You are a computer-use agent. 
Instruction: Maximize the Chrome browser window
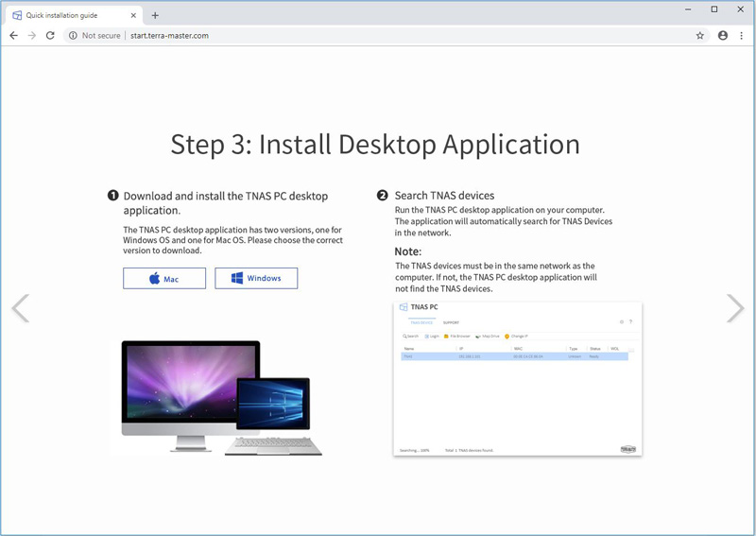coord(714,9)
